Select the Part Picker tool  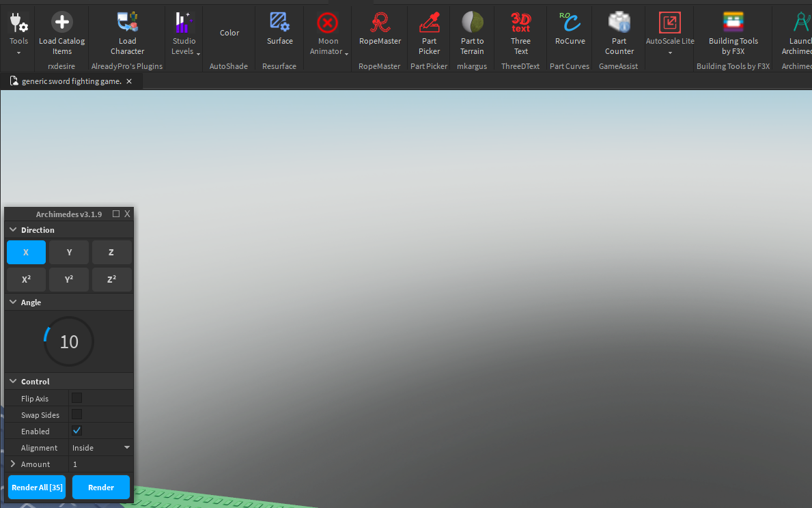coord(429,31)
